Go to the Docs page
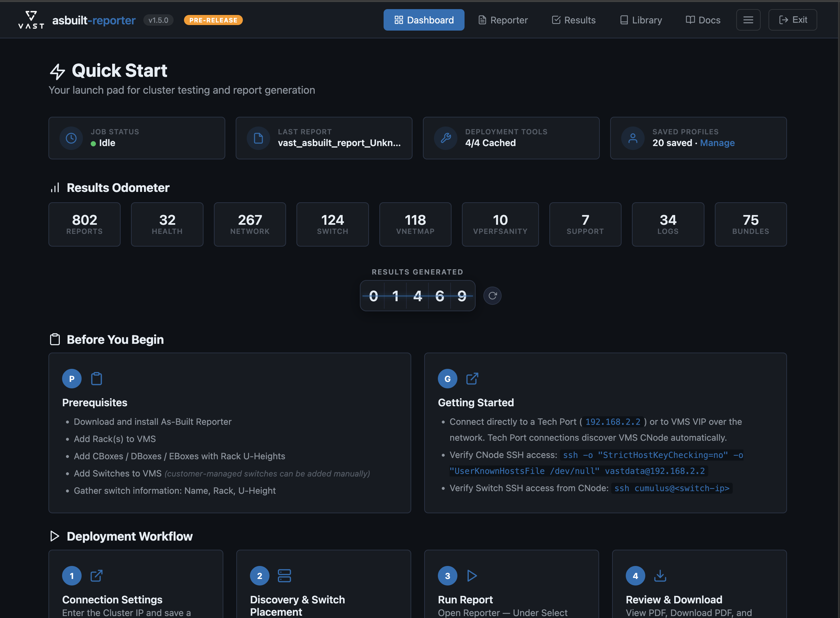 click(703, 20)
